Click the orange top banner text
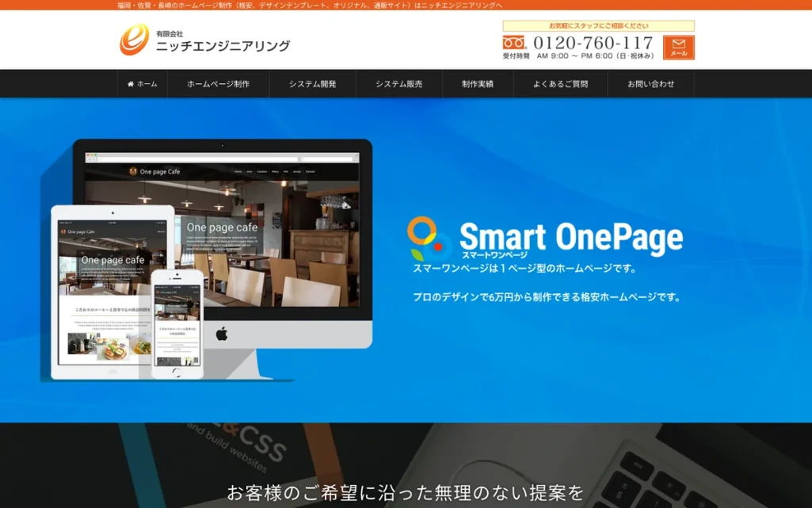The image size is (812, 508). click(309, 6)
